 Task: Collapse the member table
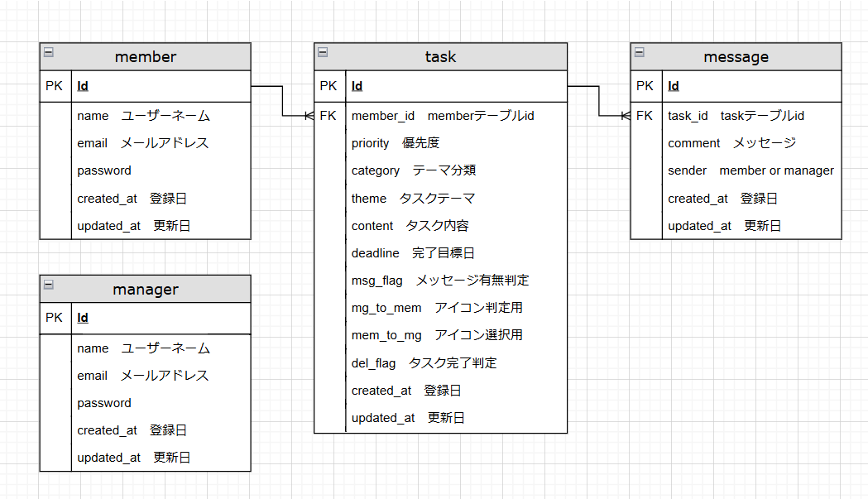pyautogui.click(x=48, y=52)
